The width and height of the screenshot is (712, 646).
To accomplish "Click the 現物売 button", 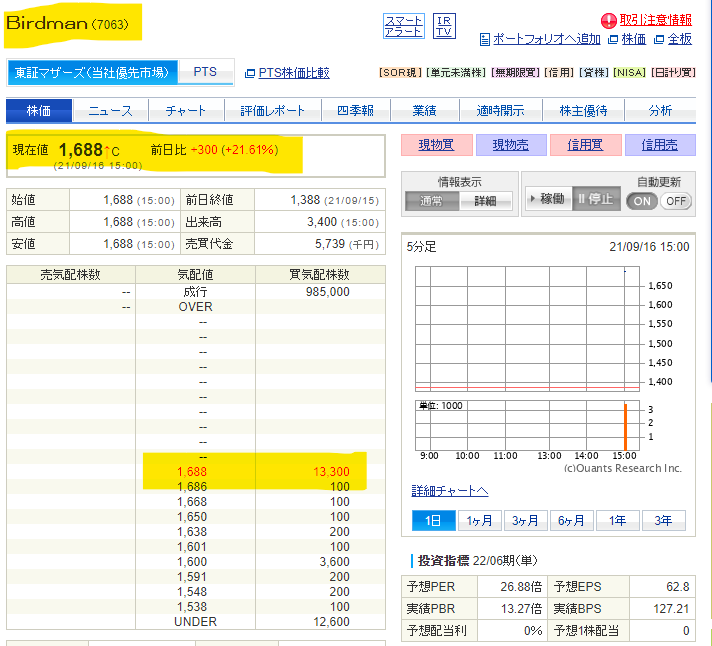I will click(x=511, y=145).
